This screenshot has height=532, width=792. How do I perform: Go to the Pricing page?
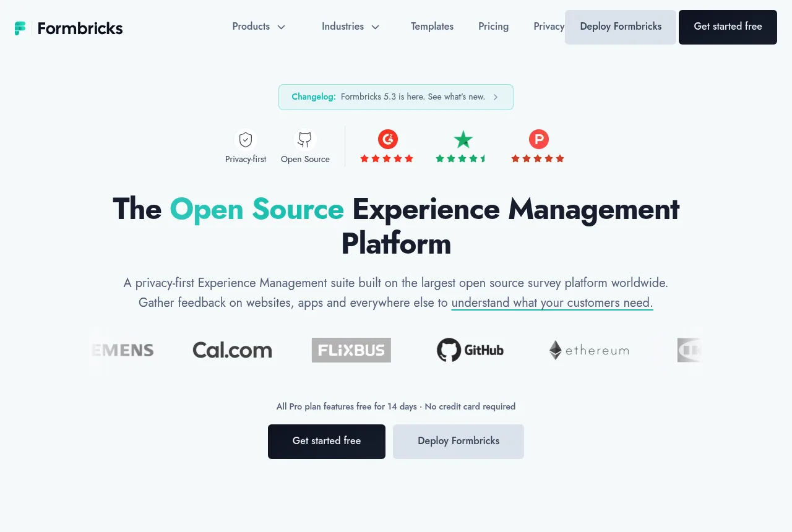(x=493, y=27)
